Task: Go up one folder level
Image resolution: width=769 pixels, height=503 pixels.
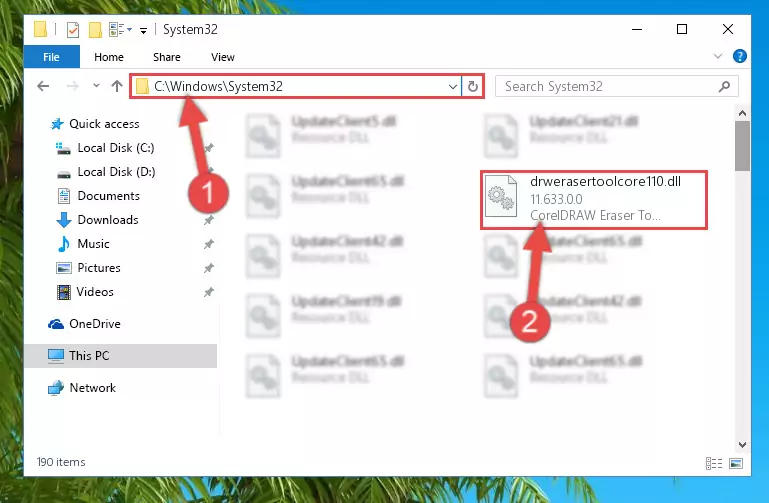Action: coord(117,86)
